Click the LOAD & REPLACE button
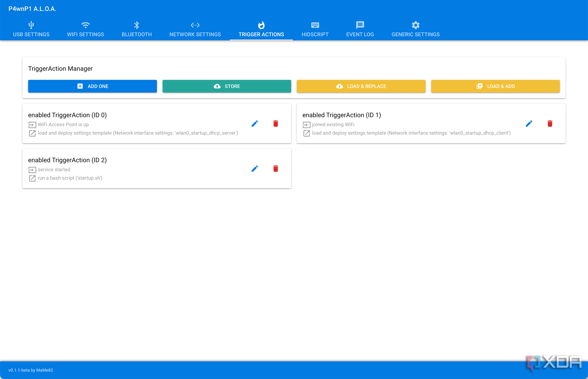Viewport: 588px width, 379px height. click(x=361, y=86)
